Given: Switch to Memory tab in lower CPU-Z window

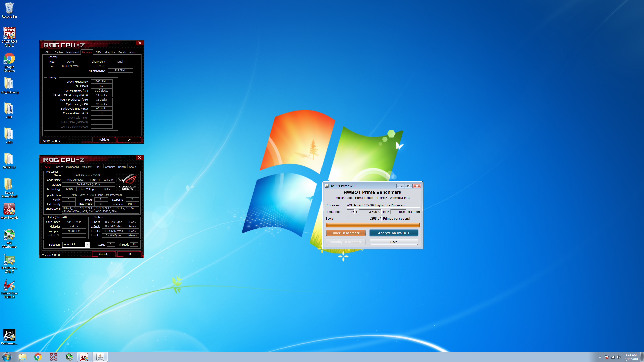Looking at the screenshot, I should click(x=87, y=167).
